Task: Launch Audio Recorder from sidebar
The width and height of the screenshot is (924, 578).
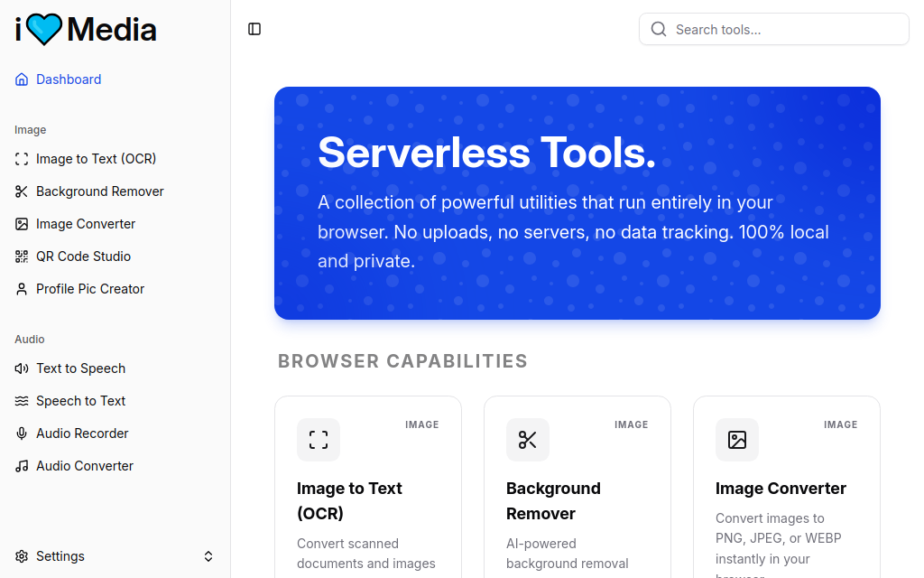Action: [82, 433]
